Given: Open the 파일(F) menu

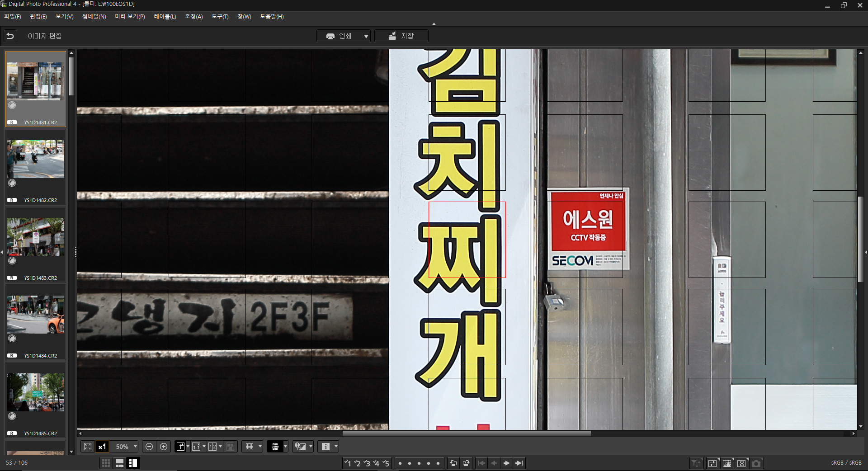Looking at the screenshot, I should pyautogui.click(x=13, y=17).
